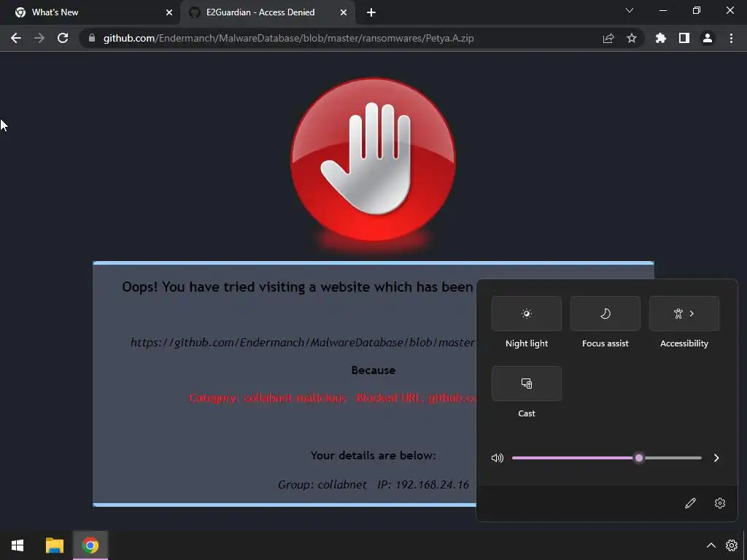Adjust the volume slider

point(606,458)
